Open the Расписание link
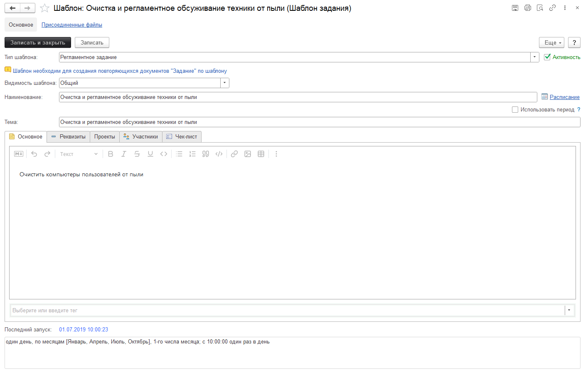The image size is (588, 373). 565,97
